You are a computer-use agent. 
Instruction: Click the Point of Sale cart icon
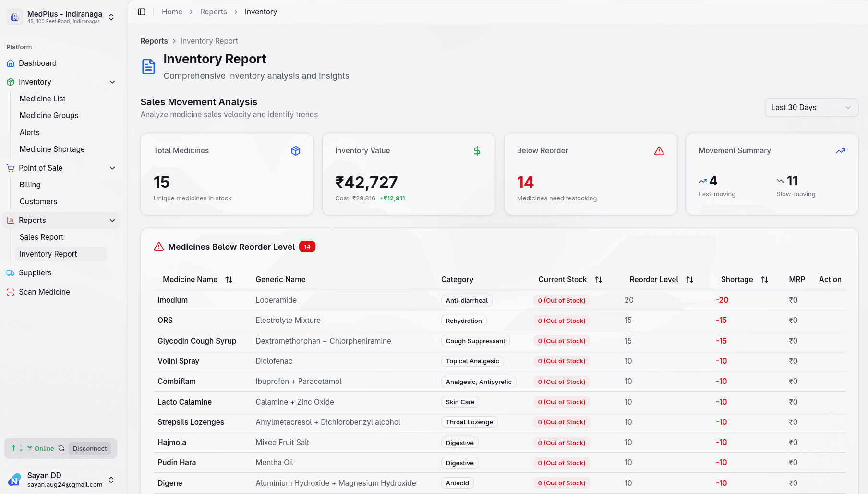coord(11,168)
